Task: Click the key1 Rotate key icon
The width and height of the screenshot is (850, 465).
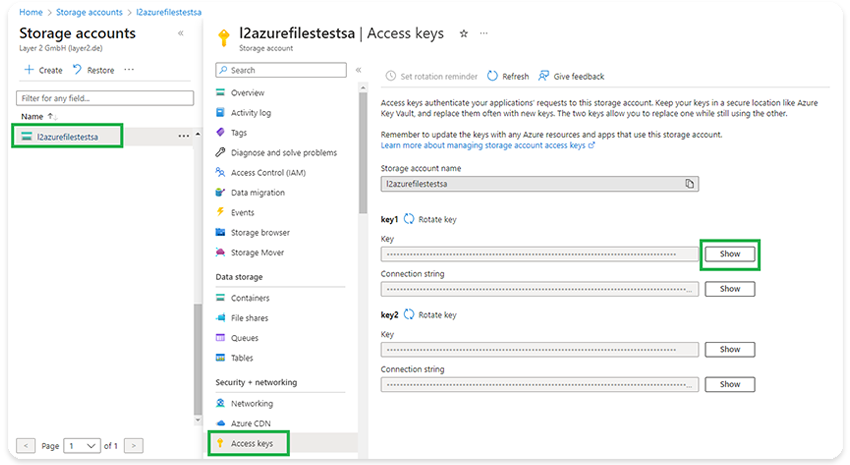Action: pyautogui.click(x=409, y=219)
